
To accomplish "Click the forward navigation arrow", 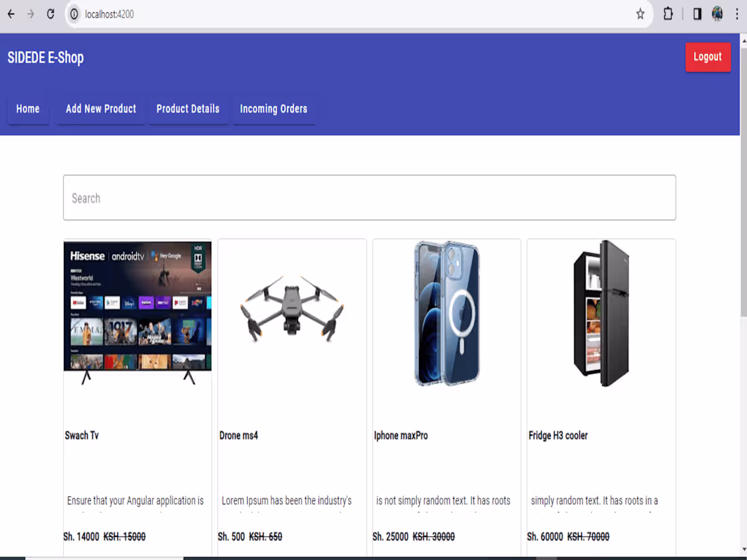I will (31, 14).
